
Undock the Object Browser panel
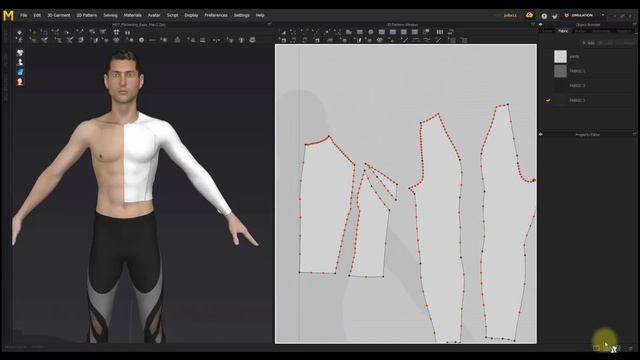[635, 24]
